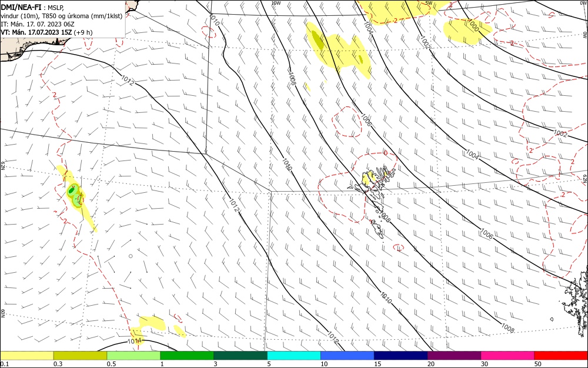Click the 60N latitude label
The image size is (588, 368).
2,313
